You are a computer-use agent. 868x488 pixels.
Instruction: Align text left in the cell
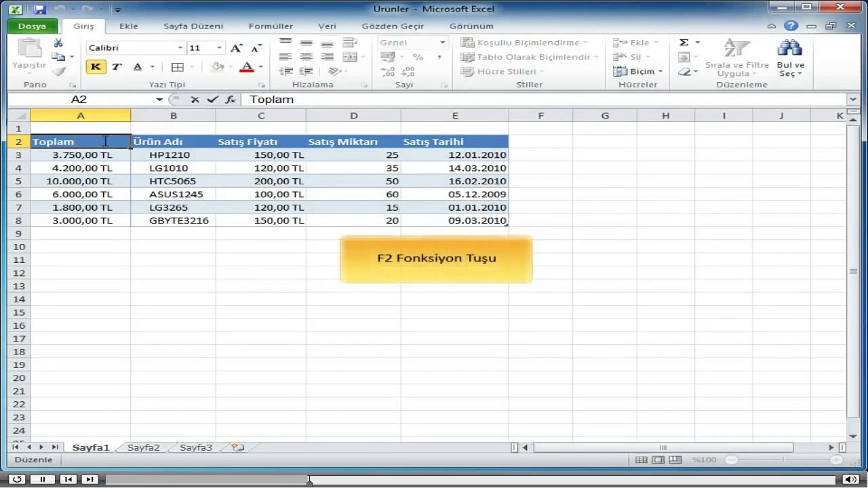285,57
